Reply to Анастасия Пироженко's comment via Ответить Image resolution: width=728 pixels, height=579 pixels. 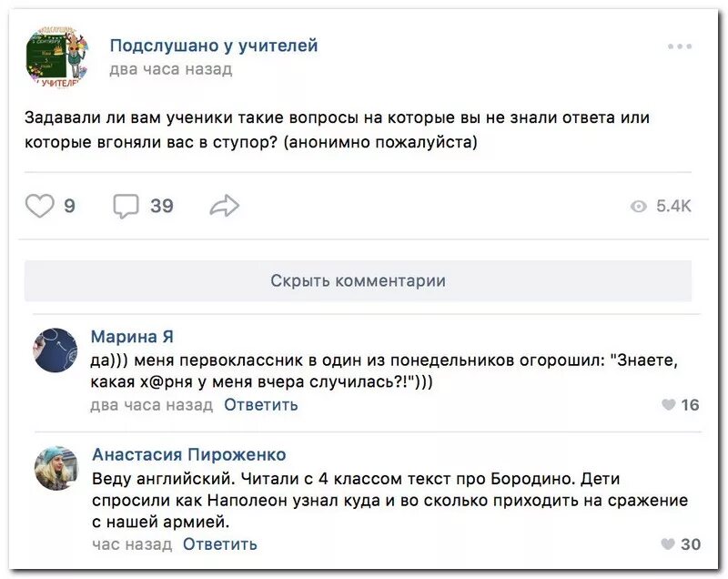pyautogui.click(x=219, y=544)
